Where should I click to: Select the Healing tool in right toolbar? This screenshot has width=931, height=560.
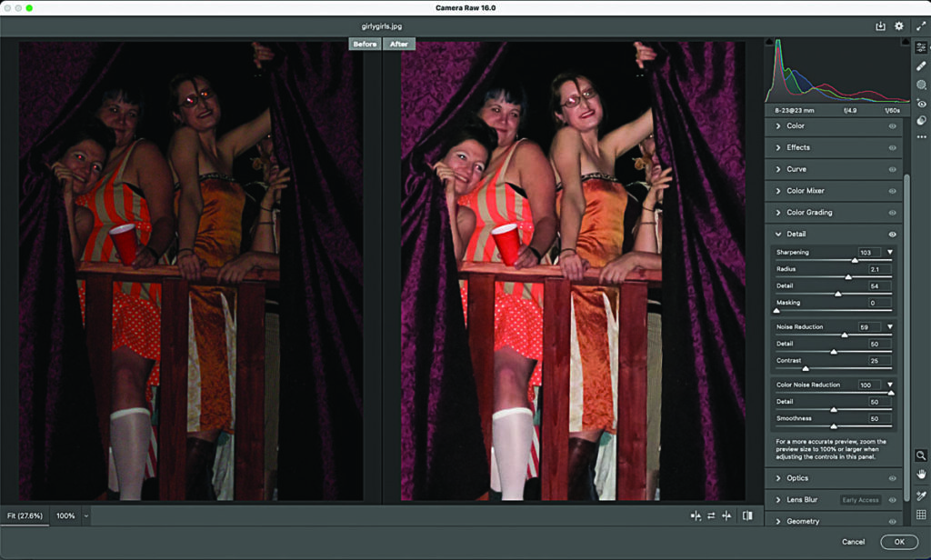pyautogui.click(x=921, y=65)
